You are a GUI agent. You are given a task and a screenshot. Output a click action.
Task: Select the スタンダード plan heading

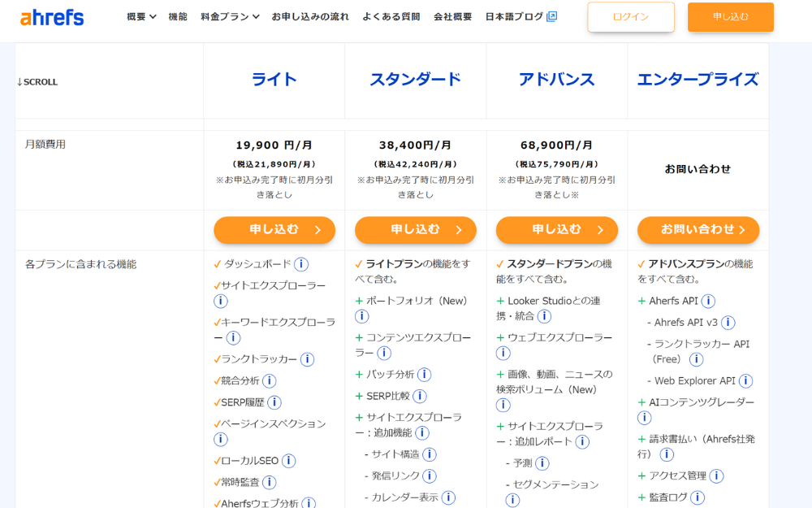(x=415, y=80)
